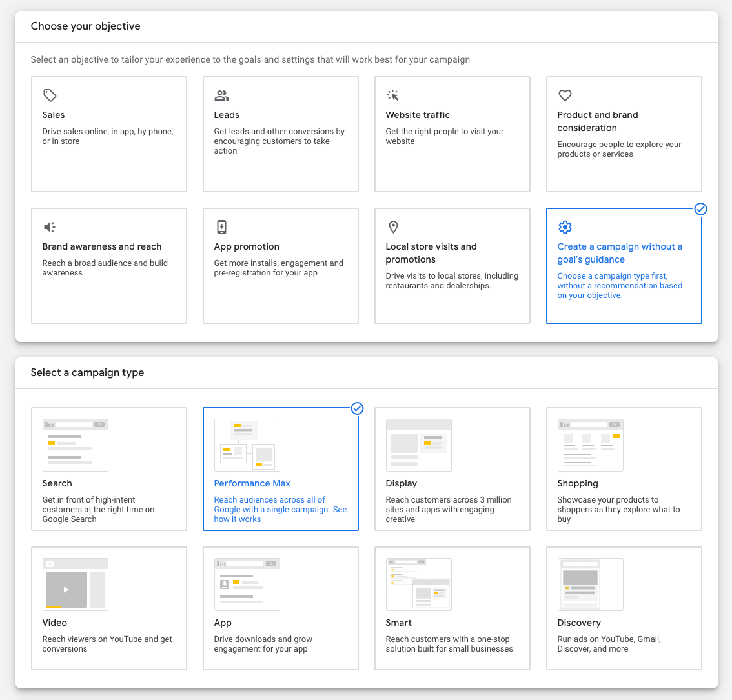Deselect the checkmark on the goal-free campaign card
This screenshot has width=732, height=700.
pyautogui.click(x=700, y=209)
